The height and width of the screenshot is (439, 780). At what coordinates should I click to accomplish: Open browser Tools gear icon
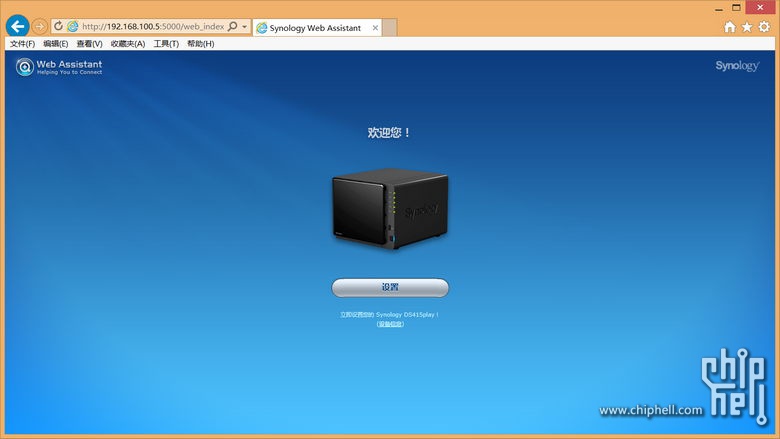click(x=764, y=27)
